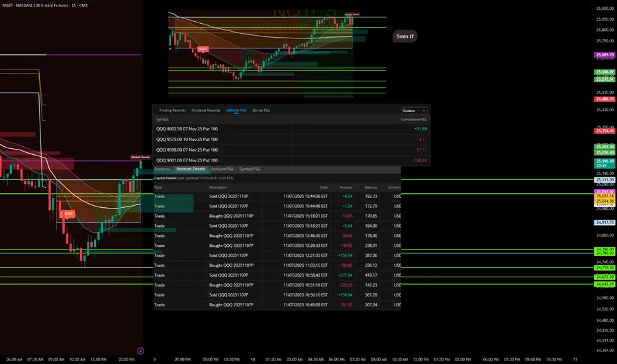Switch to the Positions tab

tap(163, 169)
